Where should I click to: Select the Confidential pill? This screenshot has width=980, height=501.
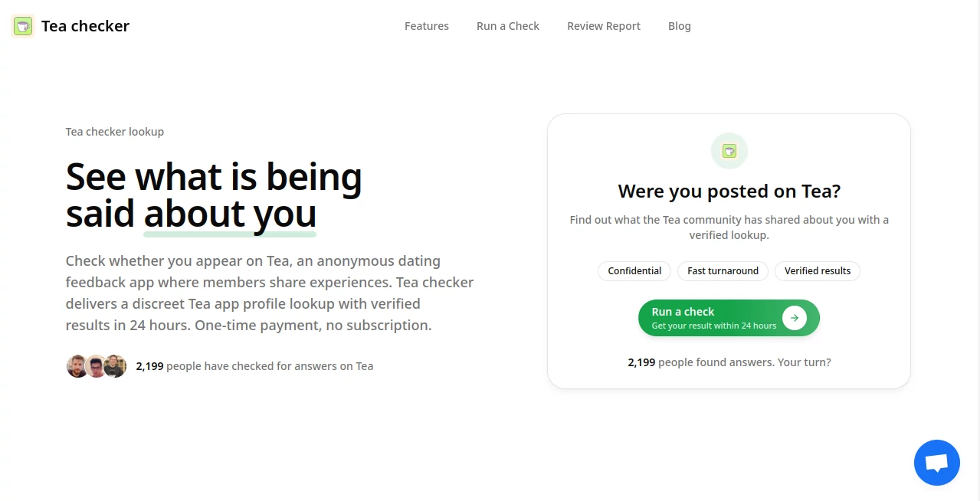[x=634, y=270]
